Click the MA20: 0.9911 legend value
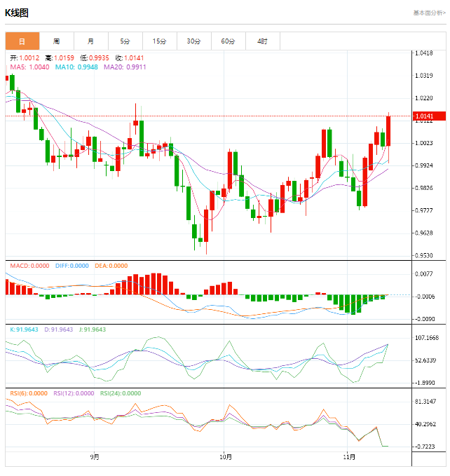The image size is (450, 476). 125,67
